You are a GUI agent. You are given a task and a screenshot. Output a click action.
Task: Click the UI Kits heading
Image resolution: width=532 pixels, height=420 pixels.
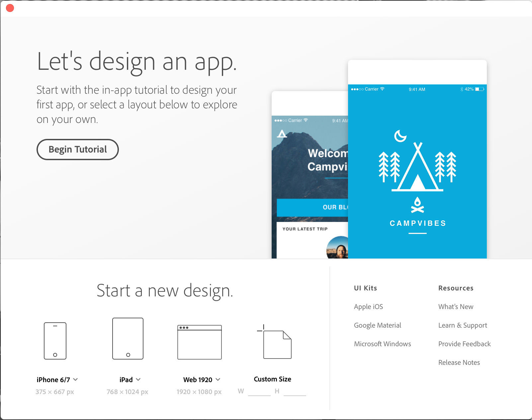pyautogui.click(x=365, y=288)
